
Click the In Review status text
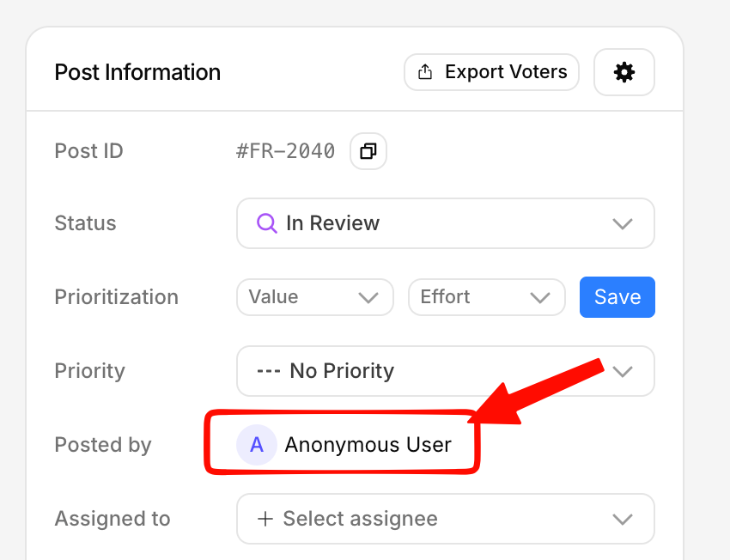point(332,223)
